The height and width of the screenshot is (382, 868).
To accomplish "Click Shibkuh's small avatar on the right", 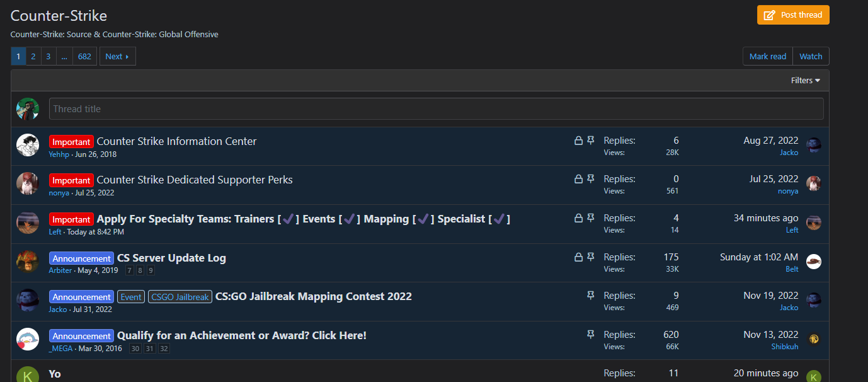I will point(814,339).
